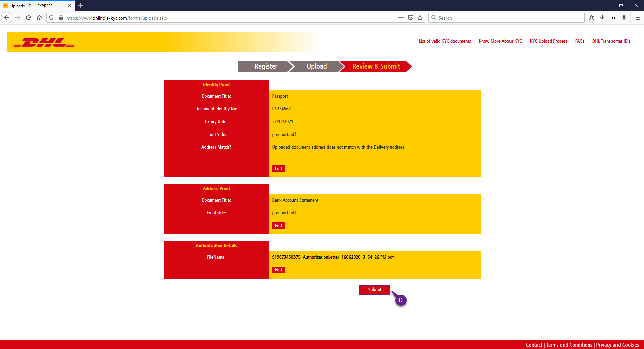Submit the KYC documents
The image size is (644, 349).
375,289
